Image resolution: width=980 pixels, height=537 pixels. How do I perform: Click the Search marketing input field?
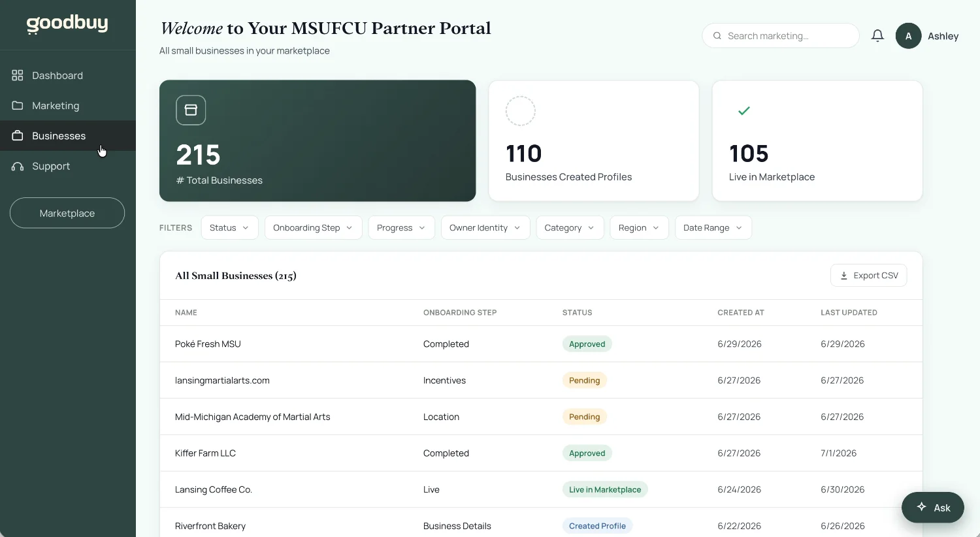click(x=781, y=36)
